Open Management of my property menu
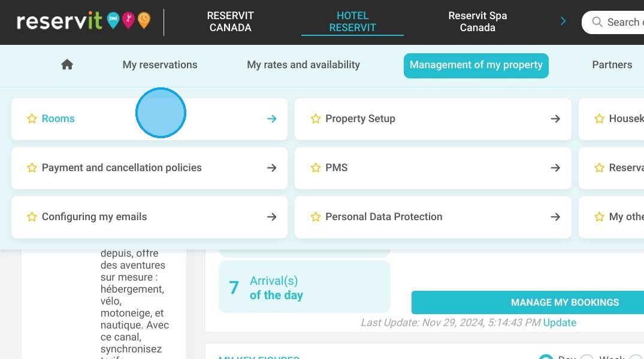This screenshot has height=359, width=644. click(x=476, y=65)
